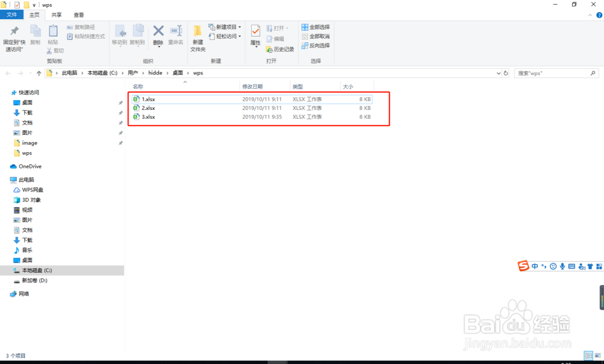Expand the address bar history dropdown
Viewport: 604px width, 364px height.
click(498, 73)
